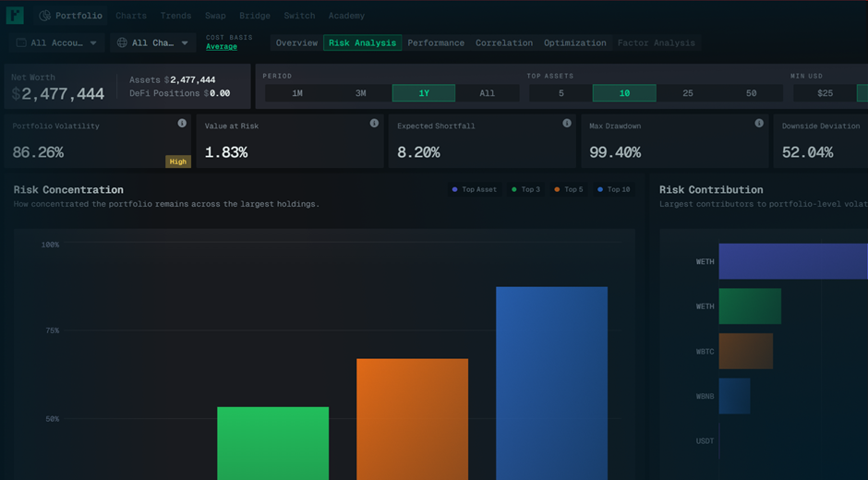The height and width of the screenshot is (480, 868).
Task: Click the 8.20% Expected Shortfall figure
Action: click(x=418, y=152)
